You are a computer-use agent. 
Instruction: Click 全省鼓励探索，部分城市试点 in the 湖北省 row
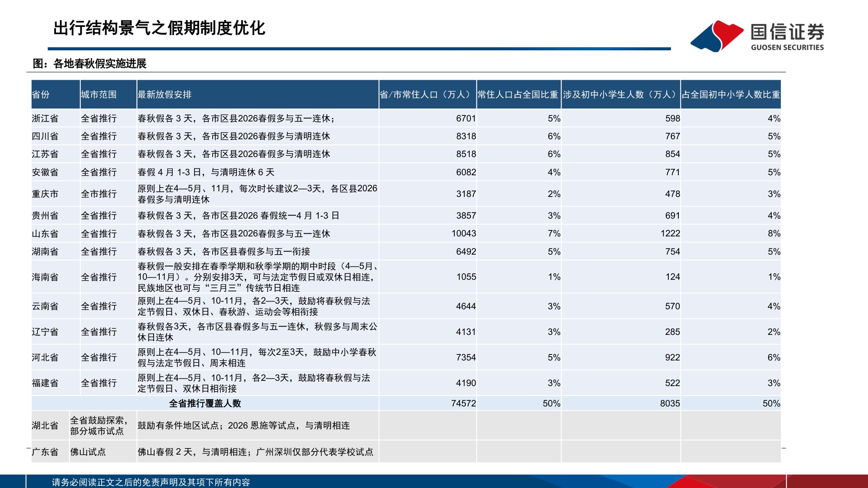pyautogui.click(x=99, y=426)
